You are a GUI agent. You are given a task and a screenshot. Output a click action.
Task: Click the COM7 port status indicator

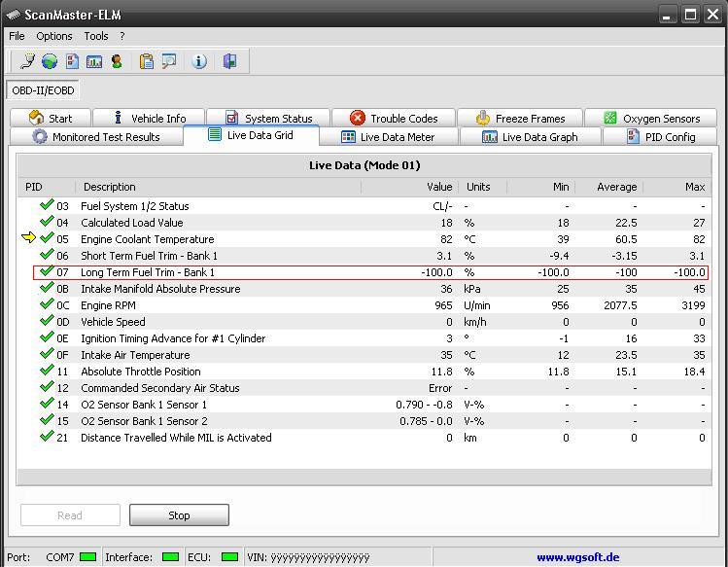click(87, 556)
